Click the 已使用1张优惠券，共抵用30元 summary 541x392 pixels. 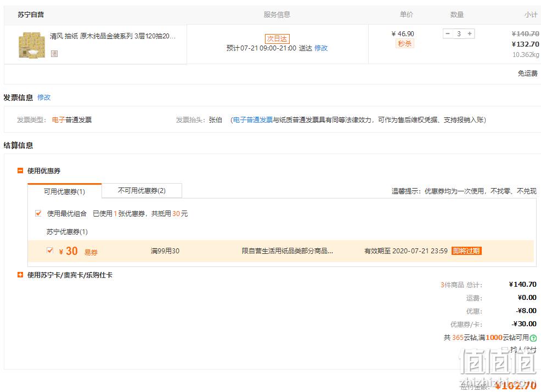click(x=140, y=213)
